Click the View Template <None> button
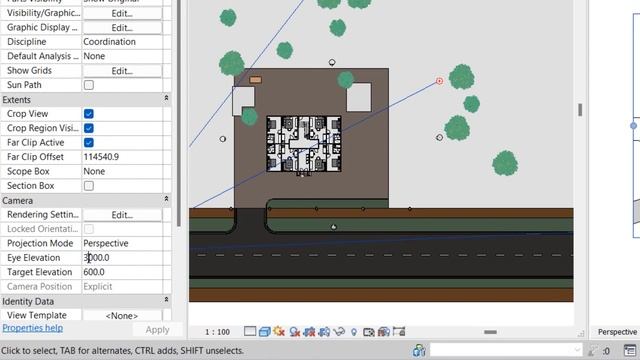 coord(122,316)
